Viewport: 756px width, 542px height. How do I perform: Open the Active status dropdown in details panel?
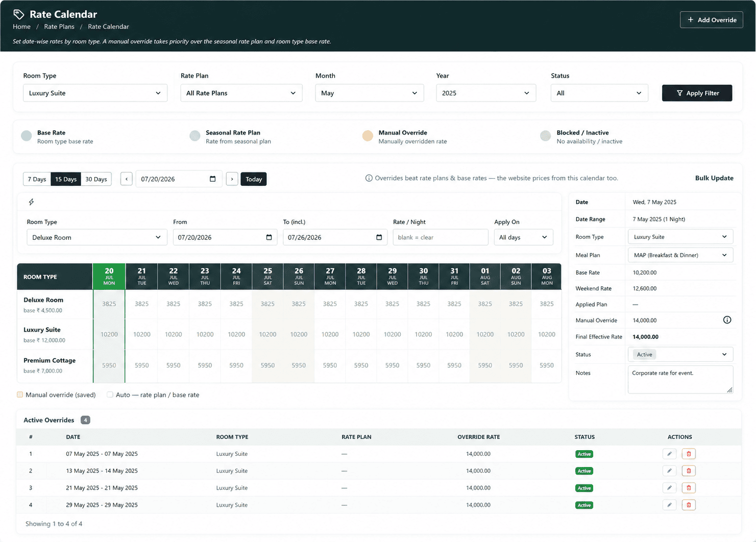(x=680, y=355)
